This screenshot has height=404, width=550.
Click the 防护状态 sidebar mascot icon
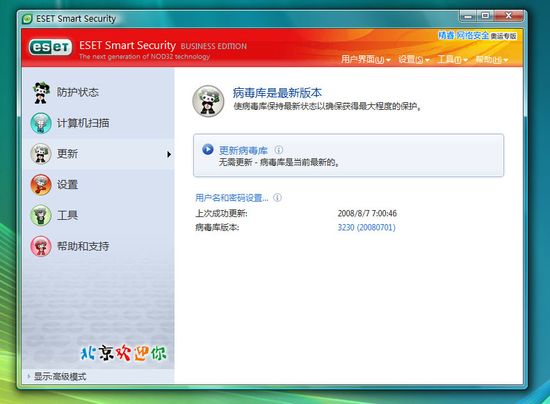(x=41, y=93)
